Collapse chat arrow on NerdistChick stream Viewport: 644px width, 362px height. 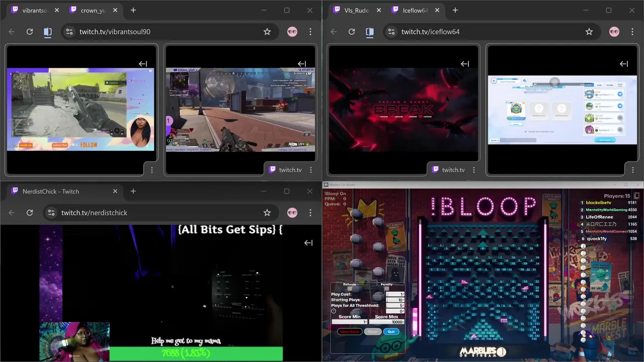coord(308,243)
